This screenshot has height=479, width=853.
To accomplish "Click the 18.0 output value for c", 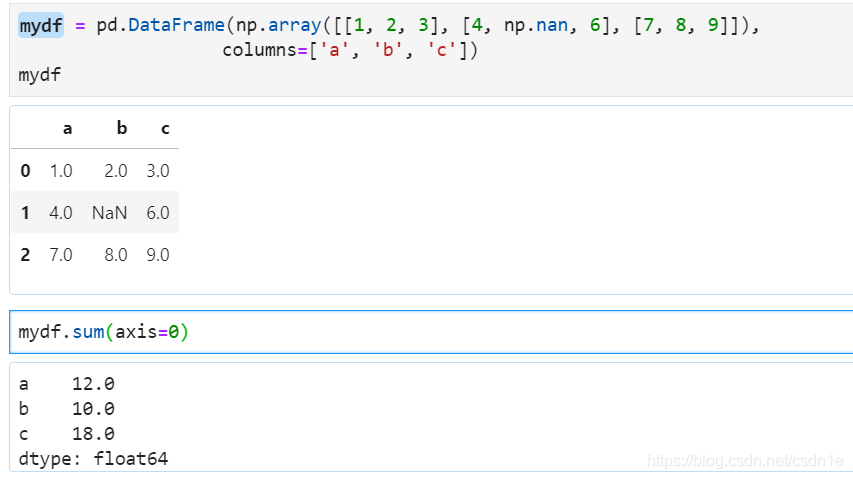I will point(93,434).
